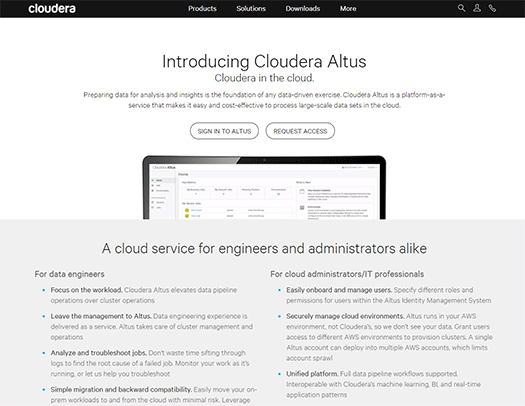
Task: Click 'Securely manage cloud environments.' text
Action: coord(345,316)
